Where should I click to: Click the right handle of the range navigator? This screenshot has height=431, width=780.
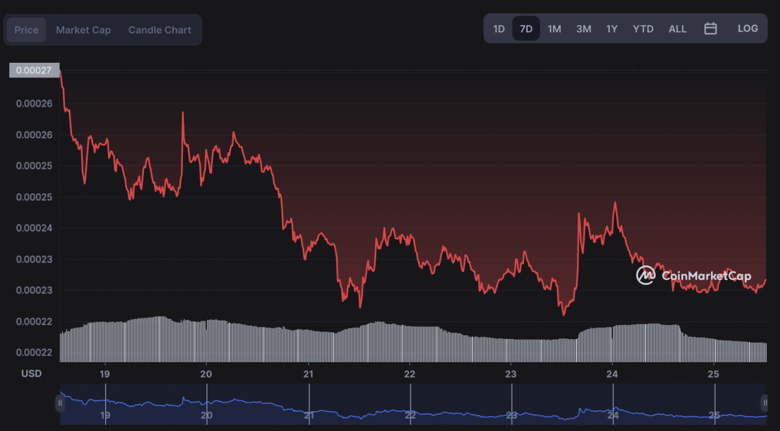point(765,403)
